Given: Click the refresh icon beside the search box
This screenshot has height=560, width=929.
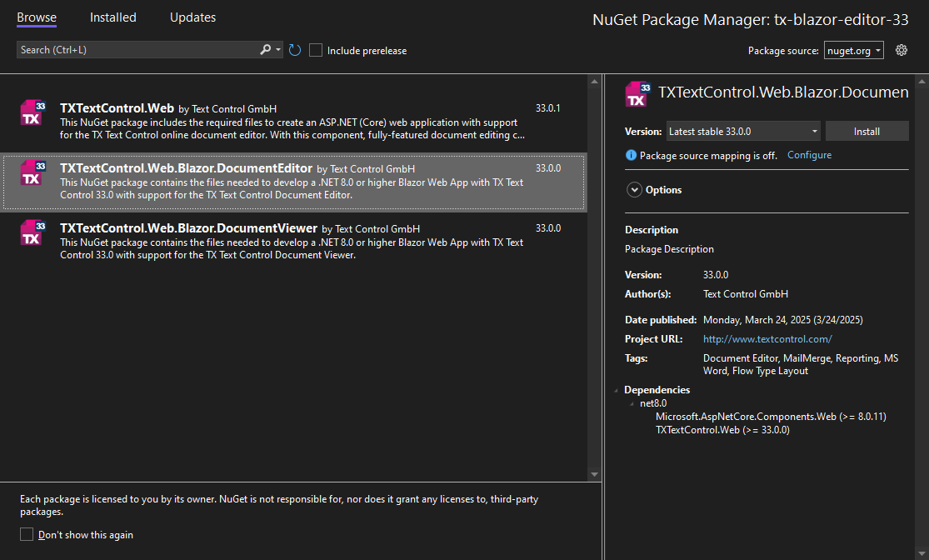Looking at the screenshot, I should point(295,51).
